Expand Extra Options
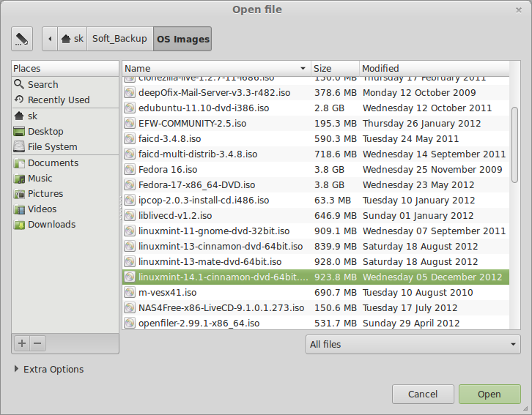 tap(48, 369)
